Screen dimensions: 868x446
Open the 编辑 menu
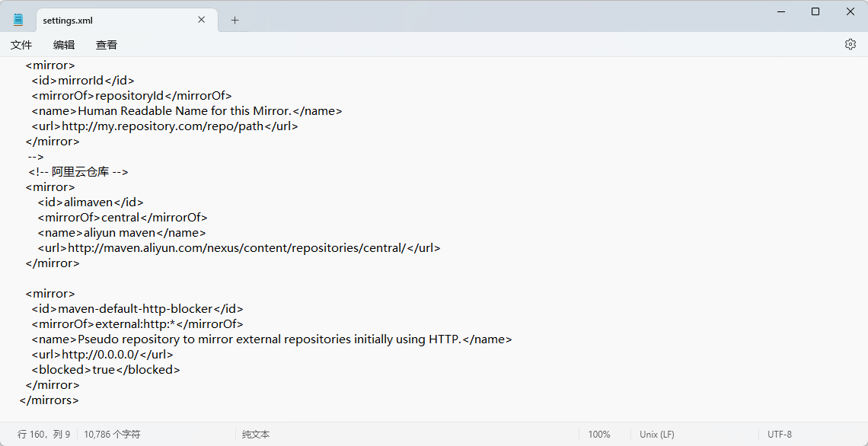point(64,45)
